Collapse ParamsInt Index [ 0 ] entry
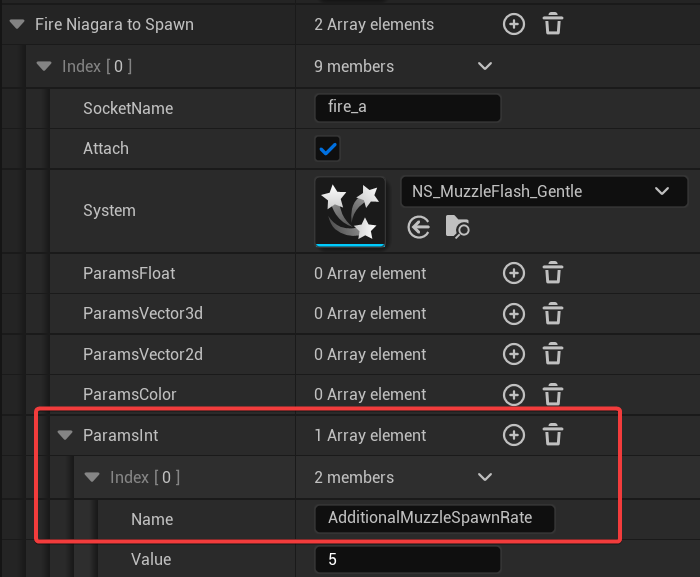 [x=92, y=477]
